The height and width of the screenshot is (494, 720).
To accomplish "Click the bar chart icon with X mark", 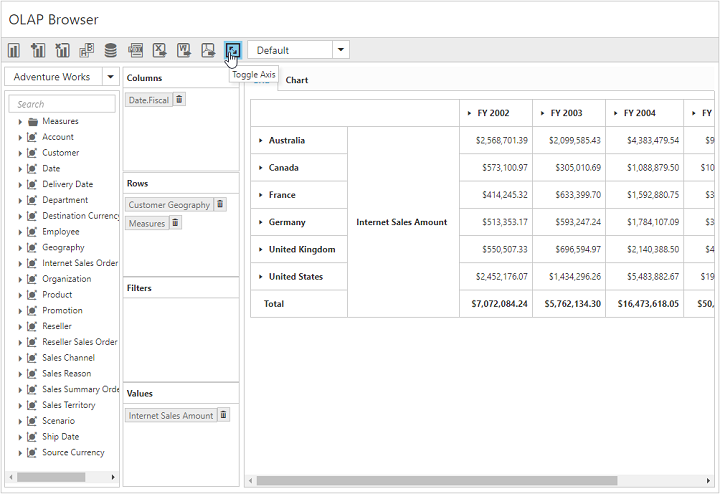I will pos(63,50).
